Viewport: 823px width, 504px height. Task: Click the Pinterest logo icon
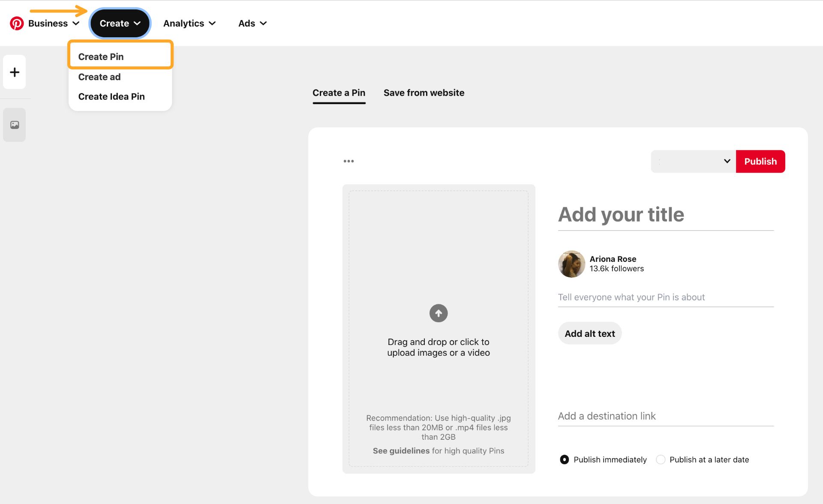pyautogui.click(x=17, y=23)
